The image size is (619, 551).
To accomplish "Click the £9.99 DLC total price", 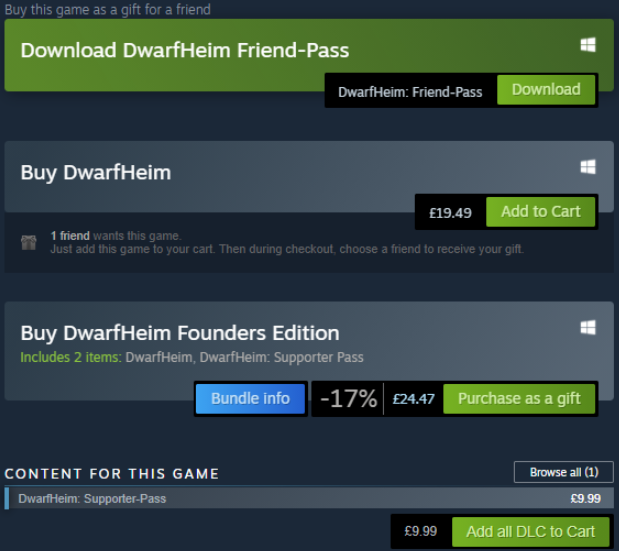I will coord(421,532).
